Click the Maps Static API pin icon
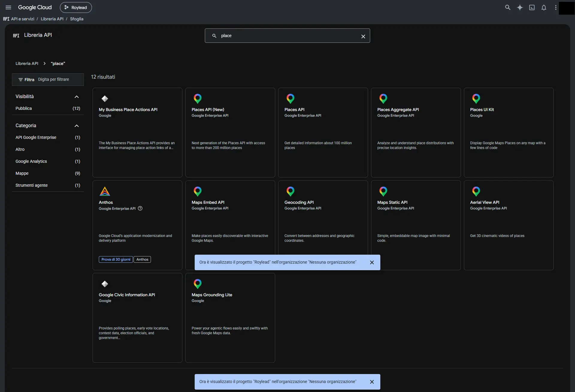This screenshot has width=575, height=392. tap(383, 191)
